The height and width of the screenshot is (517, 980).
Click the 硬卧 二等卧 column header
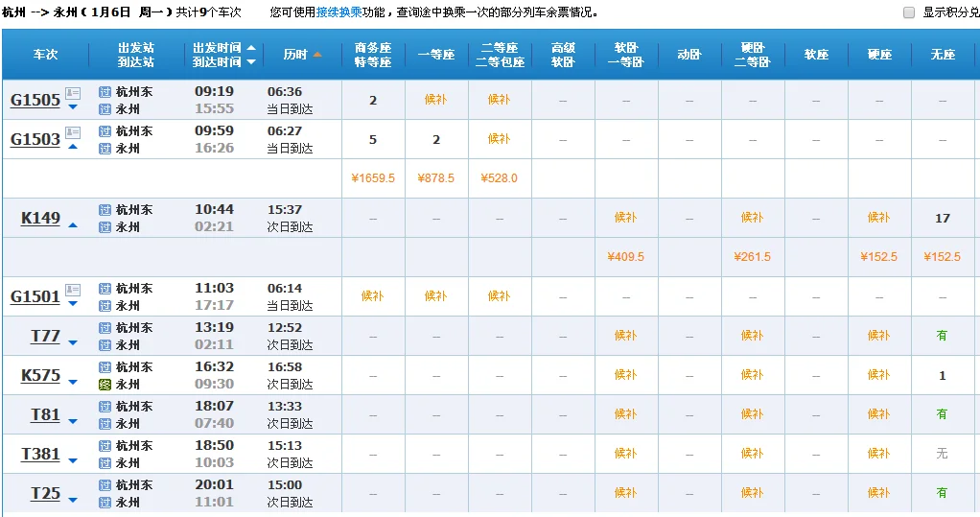tap(753, 55)
